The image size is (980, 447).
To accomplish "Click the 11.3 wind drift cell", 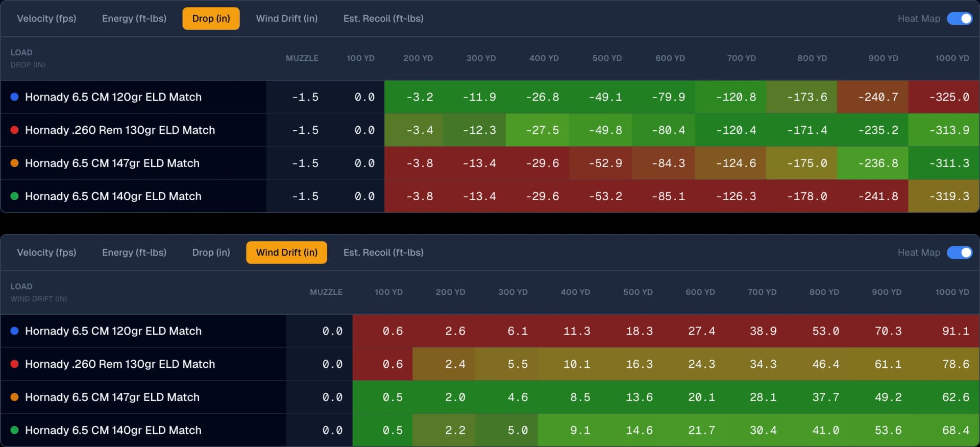I will pos(569,331).
